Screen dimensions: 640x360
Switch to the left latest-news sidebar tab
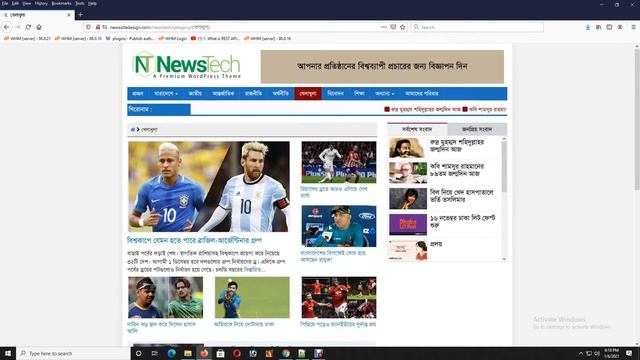(417, 129)
